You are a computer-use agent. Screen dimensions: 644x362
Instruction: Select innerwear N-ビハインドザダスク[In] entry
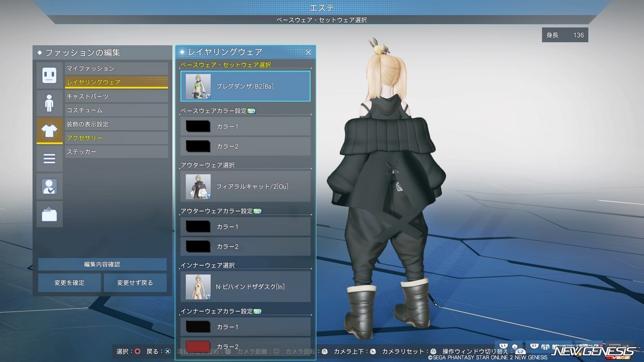coord(245,286)
